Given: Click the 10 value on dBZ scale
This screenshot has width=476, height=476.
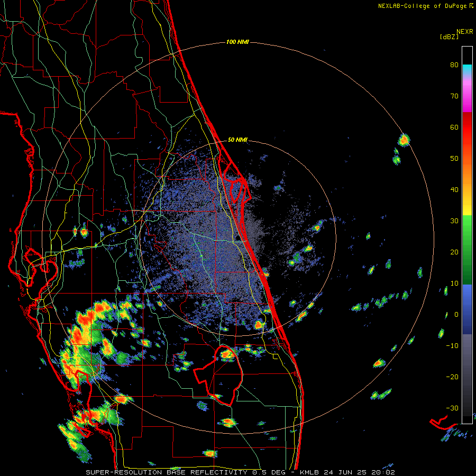Looking at the screenshot, I should (x=454, y=283).
